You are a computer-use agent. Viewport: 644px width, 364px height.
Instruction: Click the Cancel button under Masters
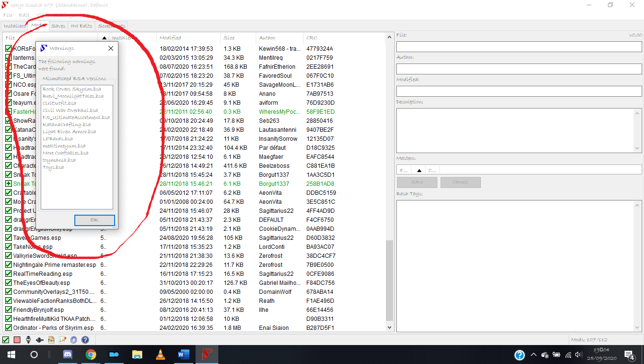coord(460,182)
